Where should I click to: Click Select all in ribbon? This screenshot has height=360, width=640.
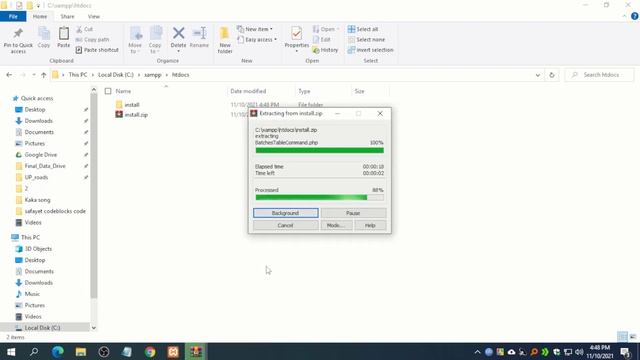[x=363, y=29]
